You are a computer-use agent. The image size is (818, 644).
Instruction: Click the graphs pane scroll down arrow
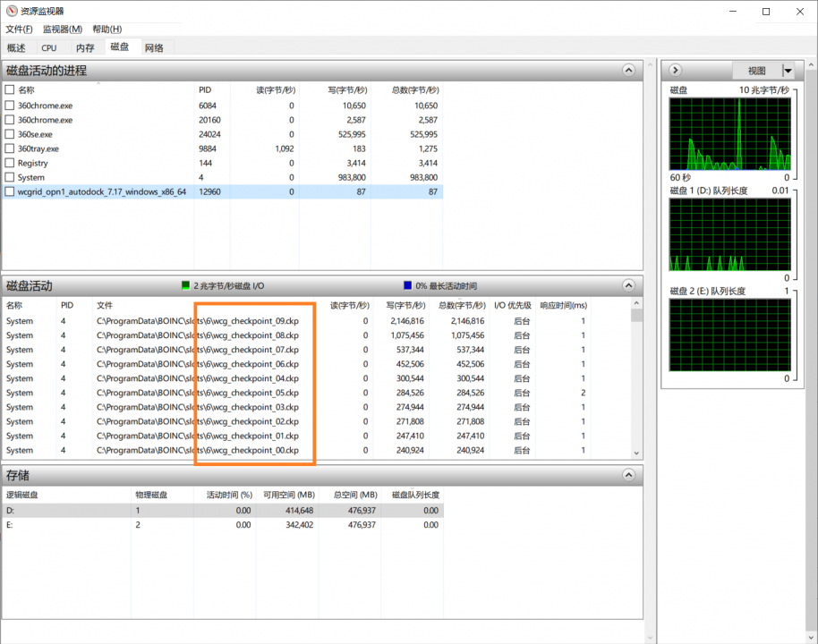811,637
